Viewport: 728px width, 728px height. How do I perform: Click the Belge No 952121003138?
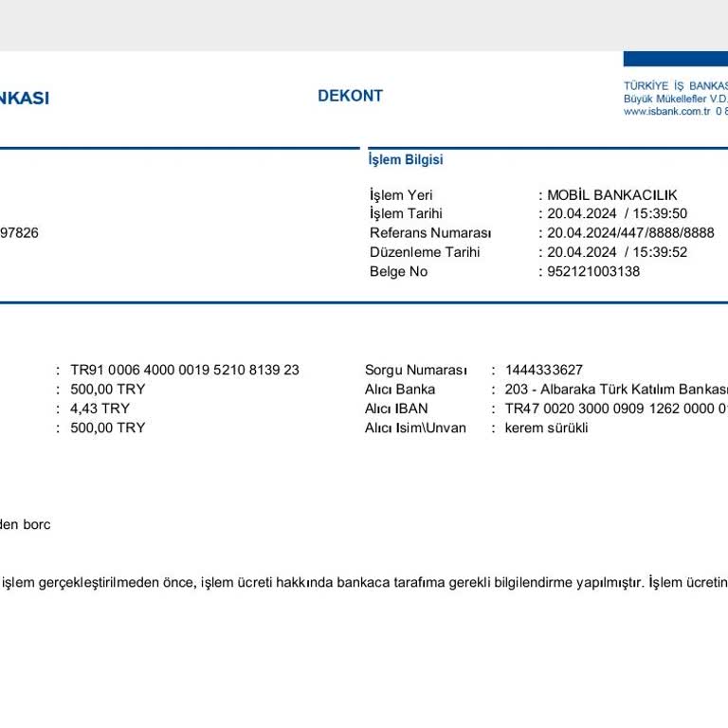[x=593, y=271]
